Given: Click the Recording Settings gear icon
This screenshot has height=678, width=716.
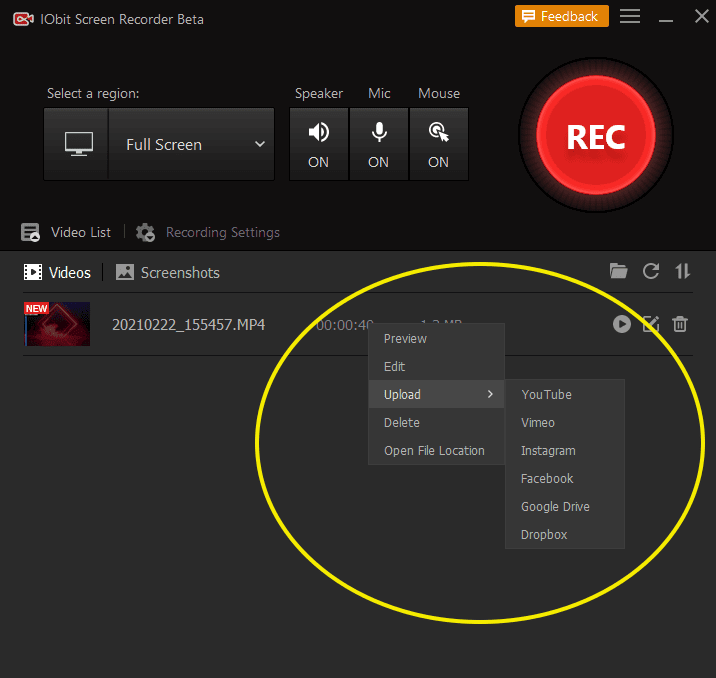Looking at the screenshot, I should click(x=146, y=232).
